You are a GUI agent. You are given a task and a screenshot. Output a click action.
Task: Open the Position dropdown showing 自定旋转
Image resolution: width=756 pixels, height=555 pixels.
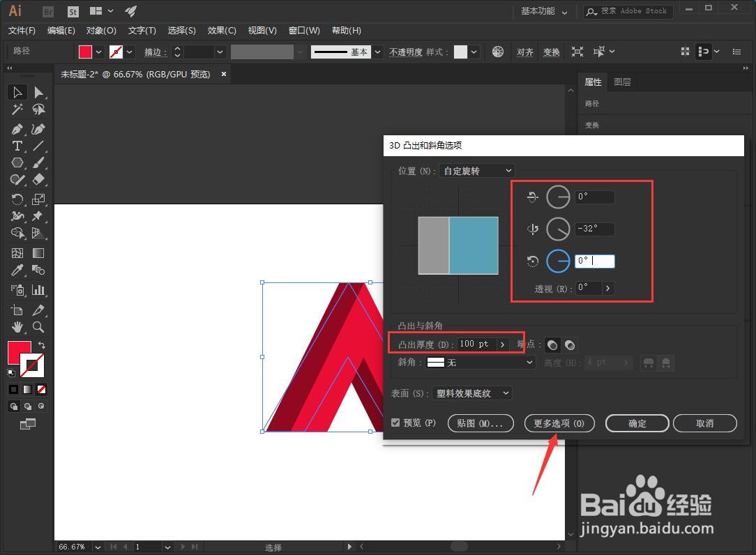coord(477,171)
